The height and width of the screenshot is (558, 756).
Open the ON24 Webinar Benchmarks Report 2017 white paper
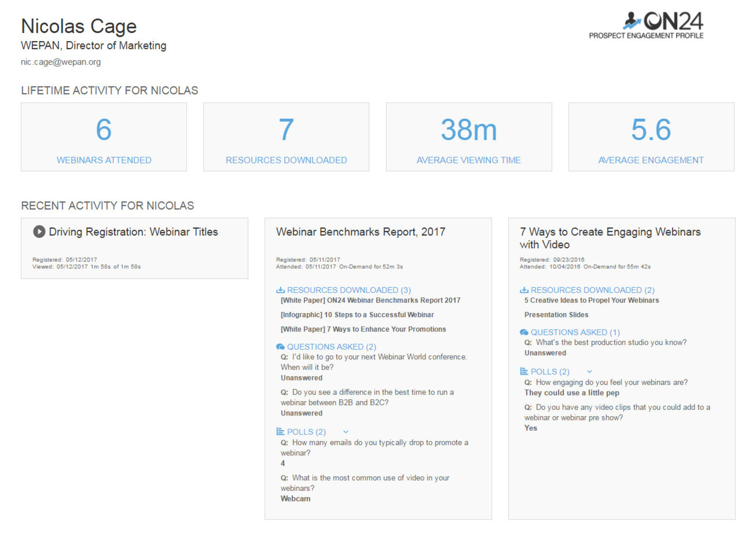pyautogui.click(x=370, y=300)
